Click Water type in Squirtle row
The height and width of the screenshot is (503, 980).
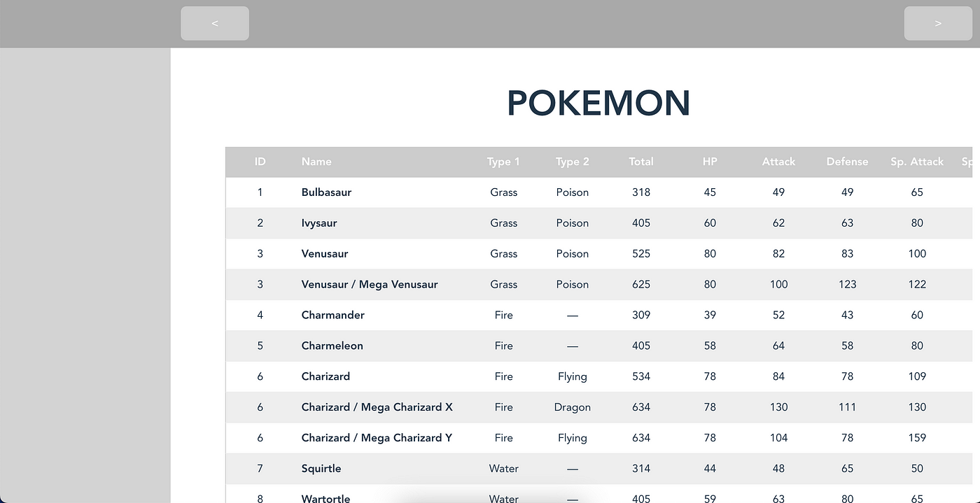(504, 469)
